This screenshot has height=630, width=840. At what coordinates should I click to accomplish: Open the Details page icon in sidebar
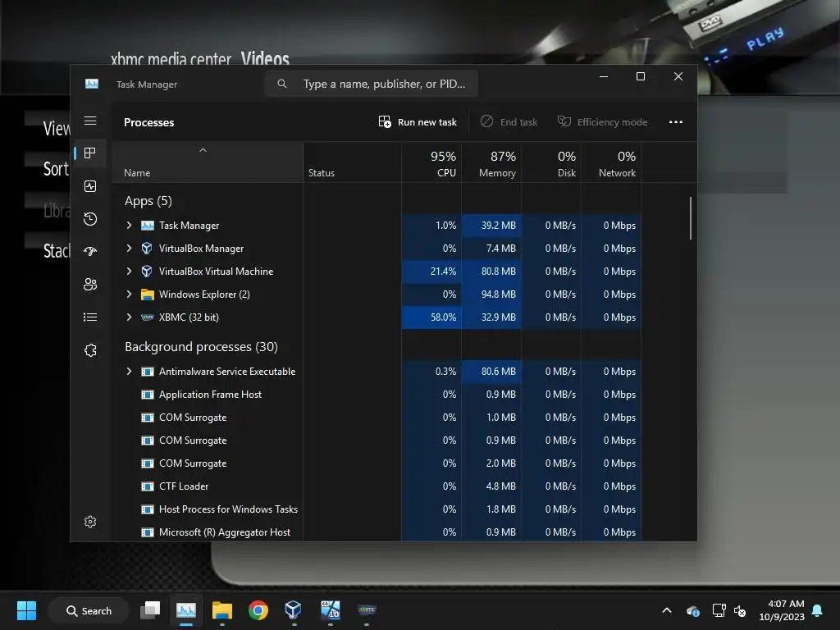click(90, 317)
